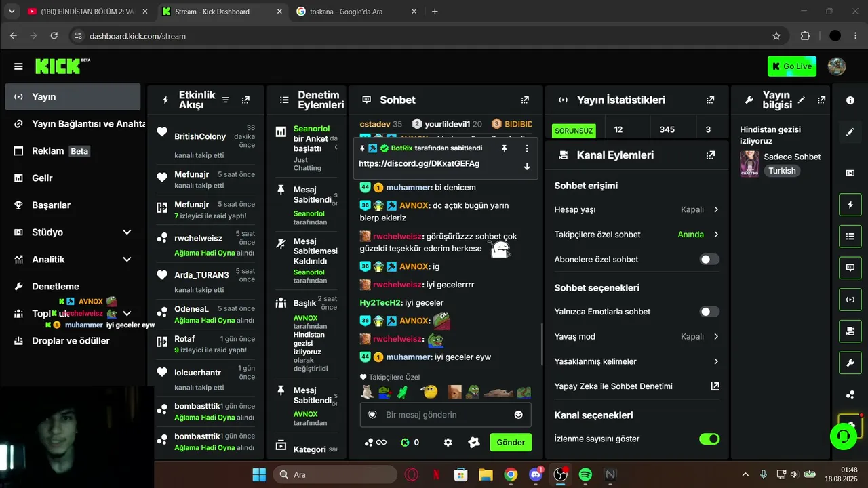Image resolution: width=868 pixels, height=488 pixels.
Task: Click the Windows Start button
Action: click(x=259, y=474)
